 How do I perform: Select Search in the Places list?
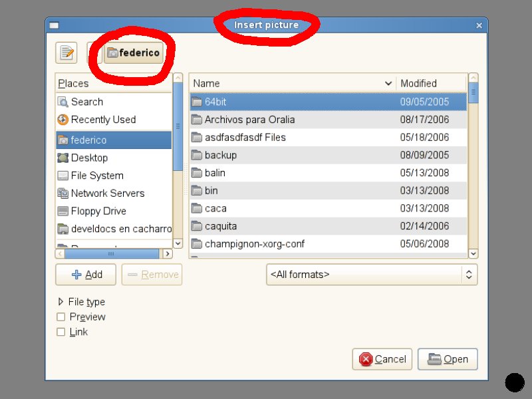pyautogui.click(x=86, y=102)
